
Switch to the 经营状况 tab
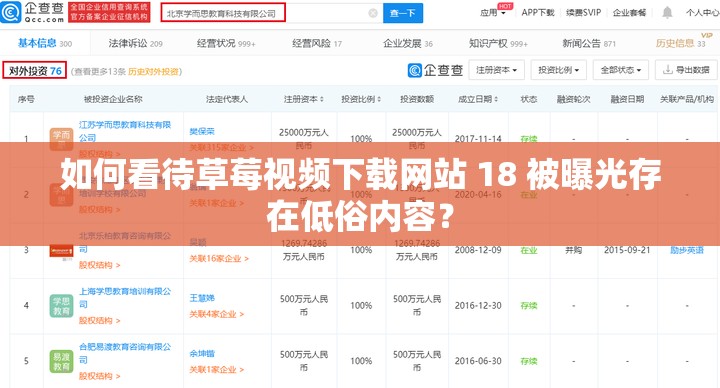pos(226,44)
